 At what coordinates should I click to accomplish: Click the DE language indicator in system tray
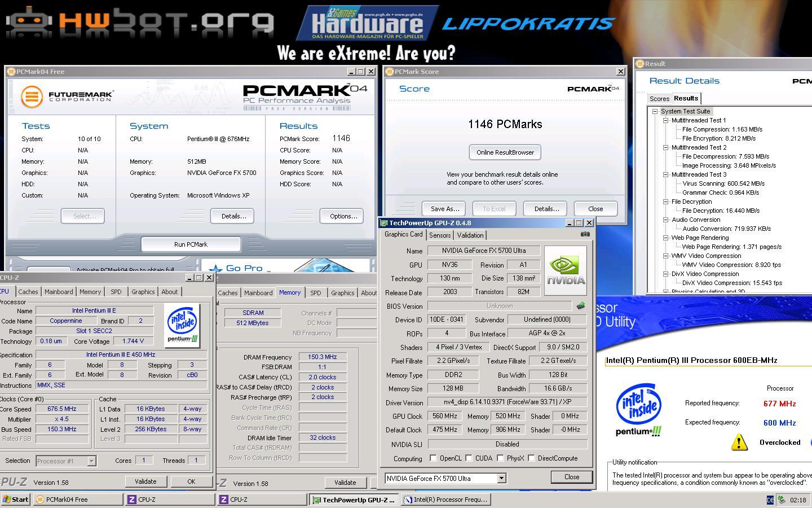pyautogui.click(x=770, y=500)
